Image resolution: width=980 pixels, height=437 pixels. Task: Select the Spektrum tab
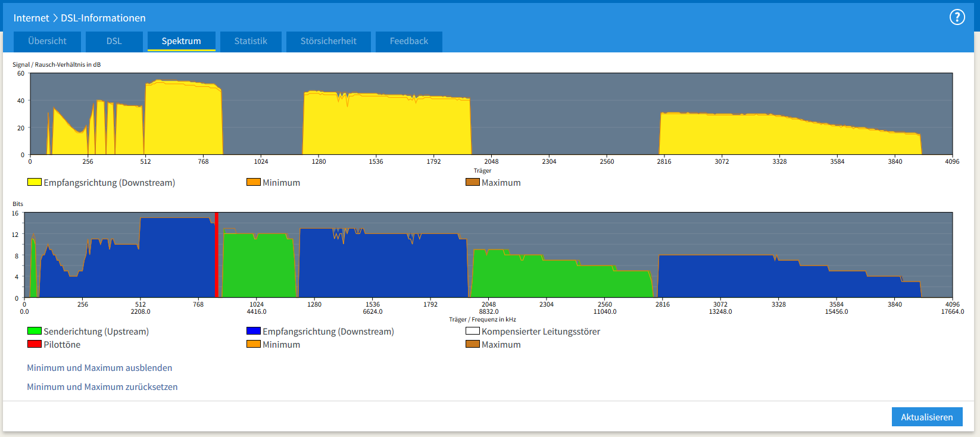click(181, 41)
